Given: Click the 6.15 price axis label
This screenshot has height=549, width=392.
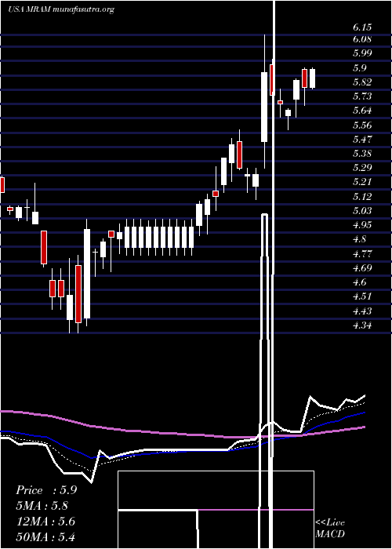Looking at the screenshot, I should pos(362,27).
